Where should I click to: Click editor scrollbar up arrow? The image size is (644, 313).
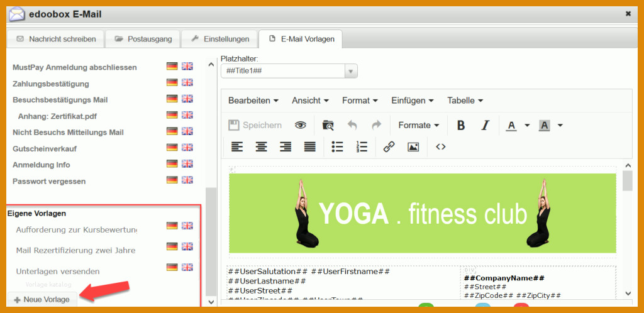pyautogui.click(x=628, y=166)
